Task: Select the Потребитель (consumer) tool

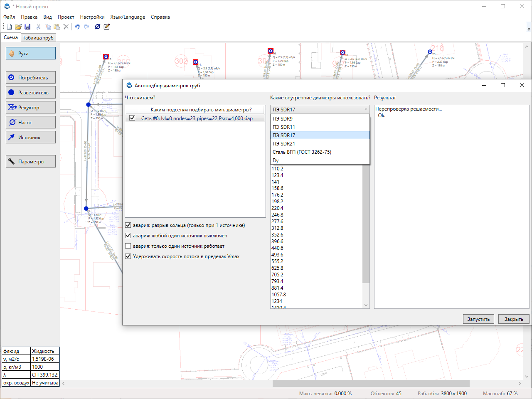Action: pyautogui.click(x=31, y=78)
